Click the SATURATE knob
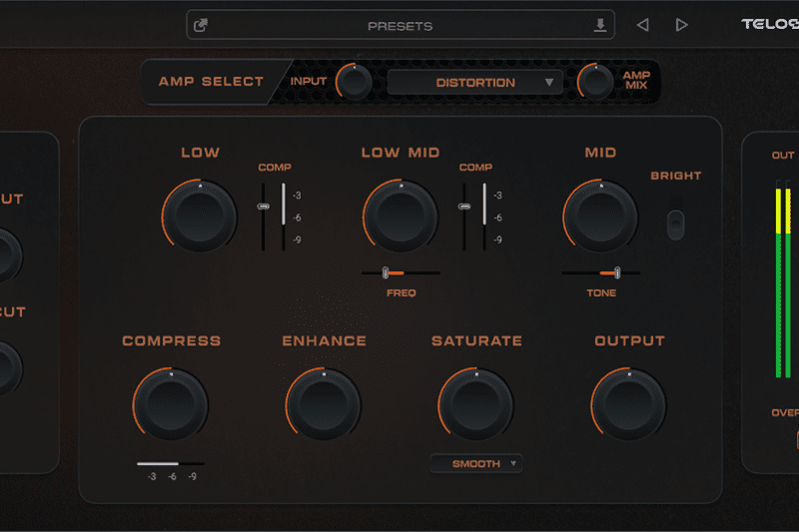The width and height of the screenshot is (799, 532). [476, 404]
